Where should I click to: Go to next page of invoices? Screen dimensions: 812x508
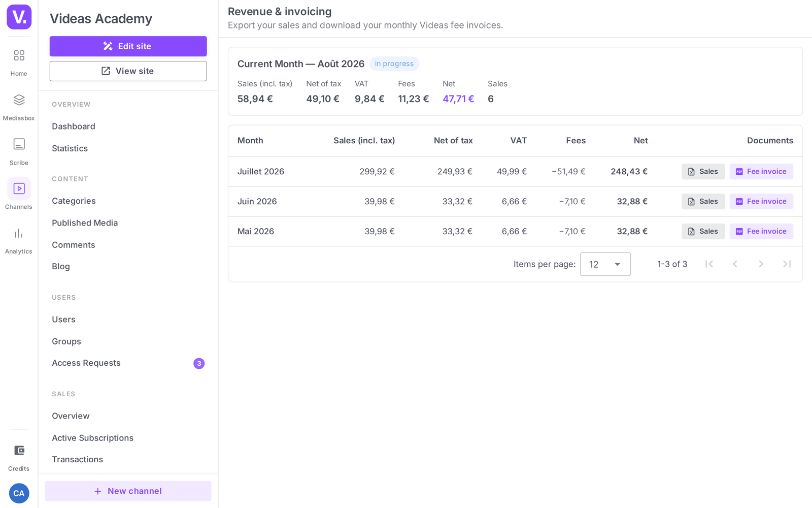[761, 264]
